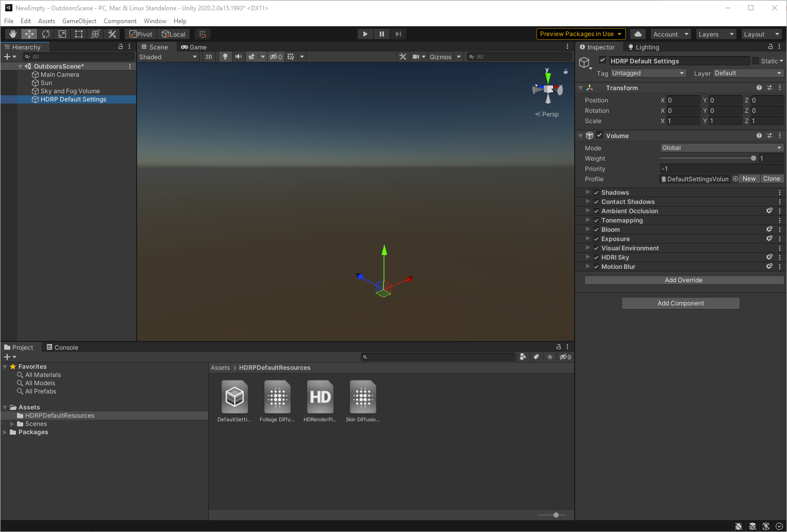The height and width of the screenshot is (532, 787).
Task: Open the Volume Mode dropdown
Action: coord(722,148)
